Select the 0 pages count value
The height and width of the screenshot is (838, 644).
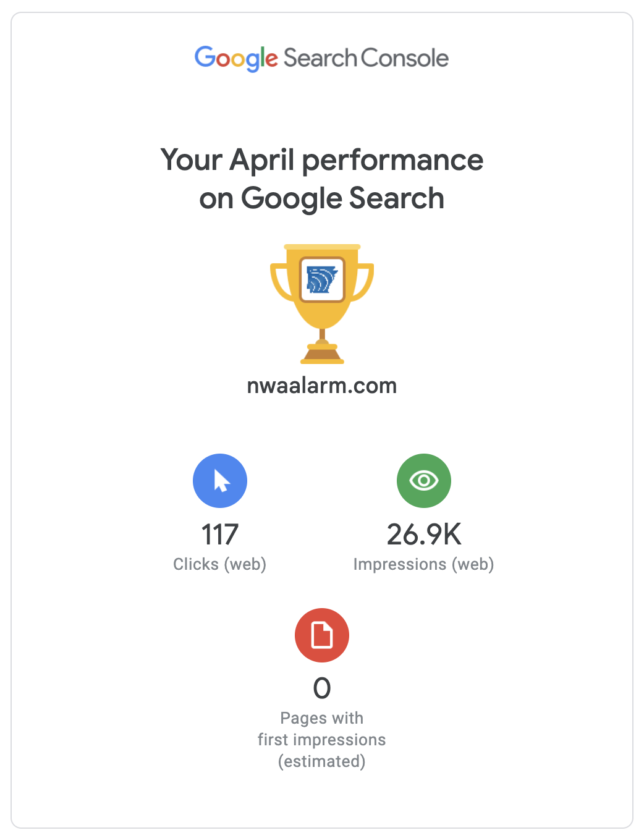[x=322, y=688]
